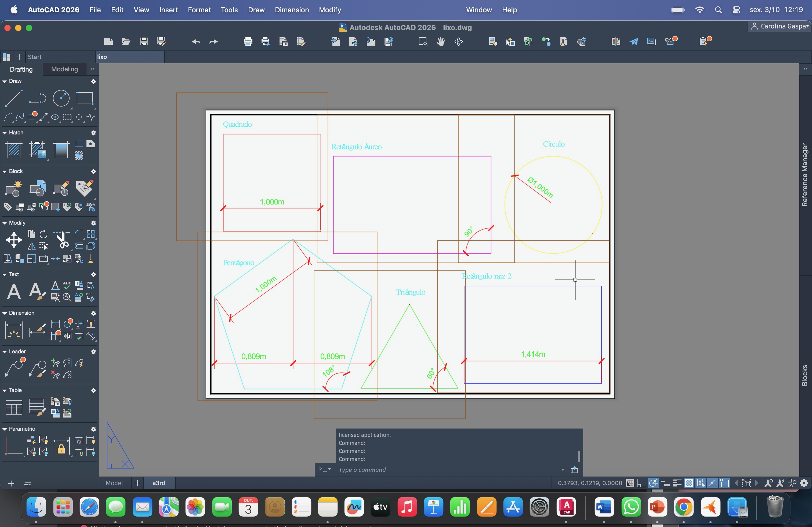Screen dimensions: 812x527
Task: Open Carolina Gaspar account button
Action: [x=780, y=26]
